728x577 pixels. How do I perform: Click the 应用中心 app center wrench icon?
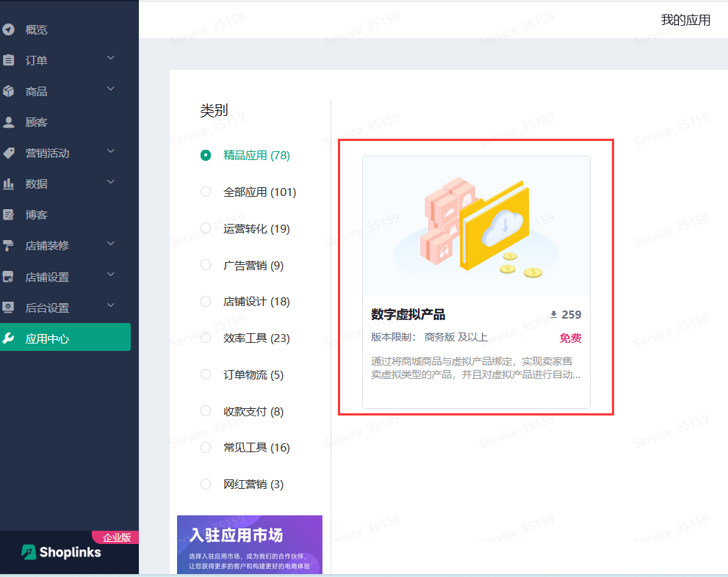[x=10, y=337]
